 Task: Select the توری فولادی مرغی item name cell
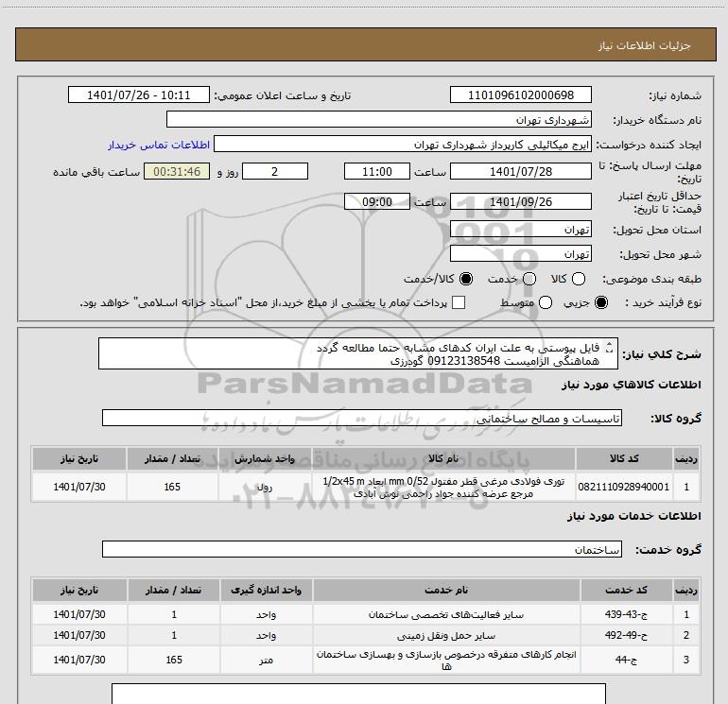[443, 487]
